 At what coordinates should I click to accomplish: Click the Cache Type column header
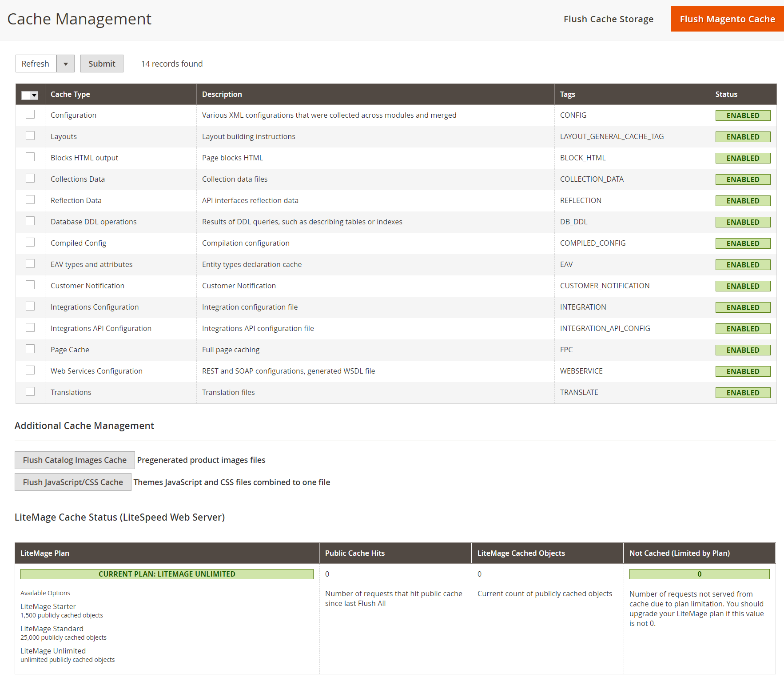[120, 94]
